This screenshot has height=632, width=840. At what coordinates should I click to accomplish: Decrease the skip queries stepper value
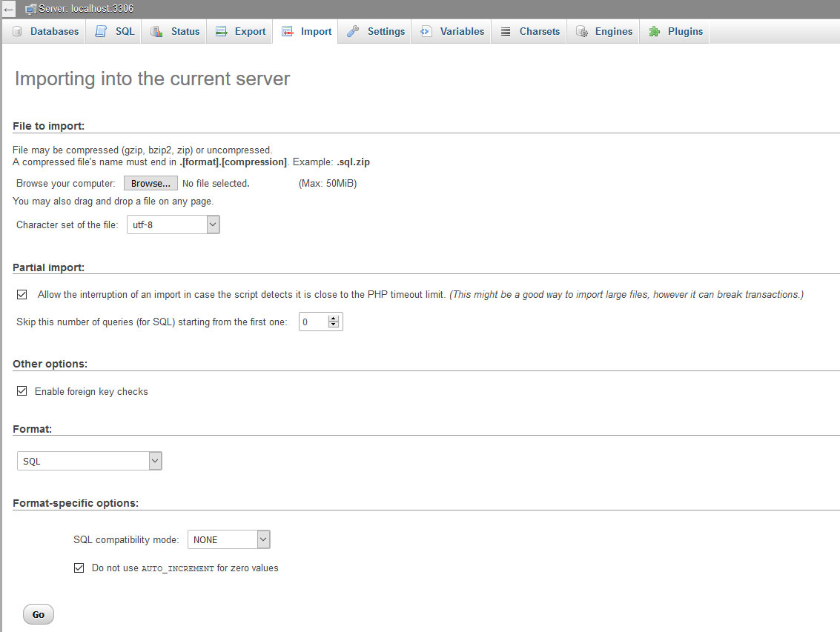[333, 325]
